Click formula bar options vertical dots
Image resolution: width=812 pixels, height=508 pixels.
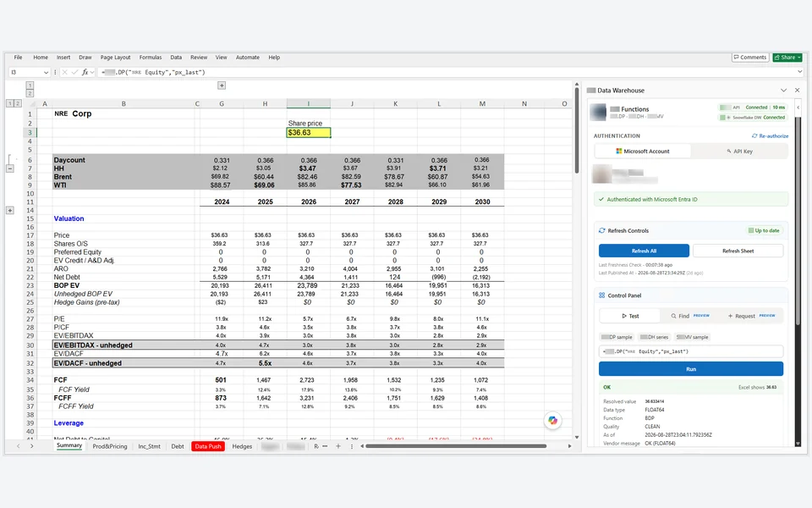(55, 73)
